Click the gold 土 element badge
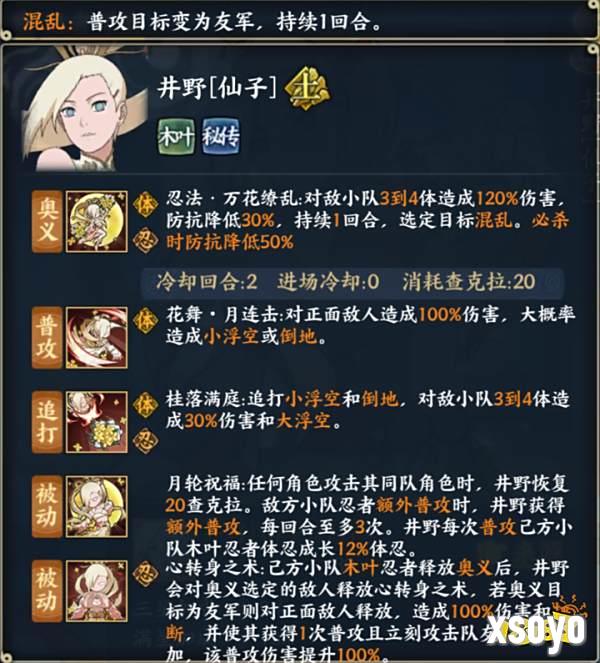 point(307,90)
